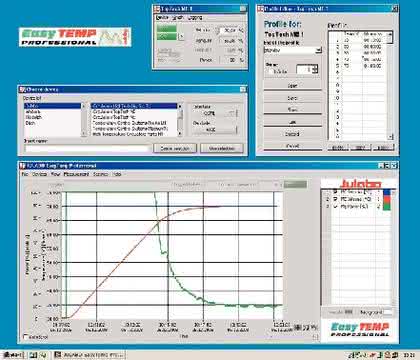Click small arrow button beside green buttons
Image resolution: width=420 pixels, height=360 pixels.
tap(181, 36)
